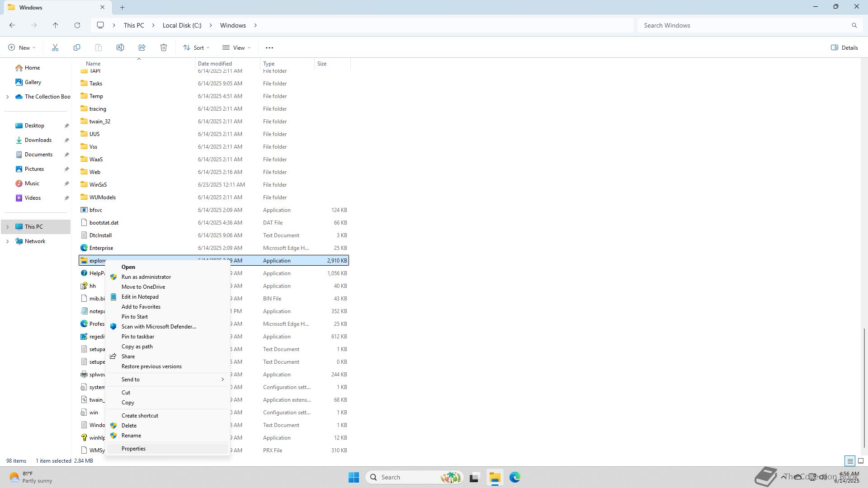The height and width of the screenshot is (488, 868).
Task: Open the View dropdown
Action: click(236, 47)
